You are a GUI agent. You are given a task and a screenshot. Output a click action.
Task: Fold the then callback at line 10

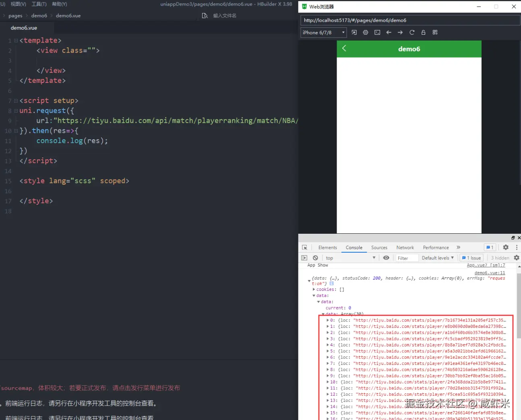click(x=16, y=131)
